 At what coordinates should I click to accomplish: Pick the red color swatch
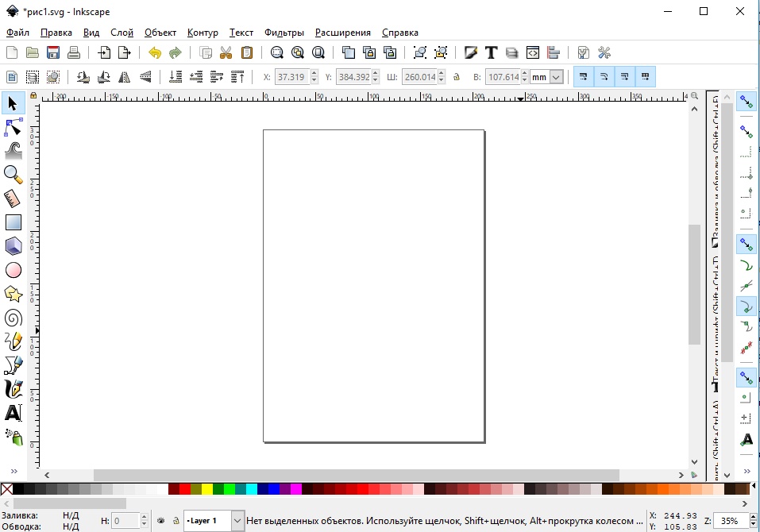(185, 489)
